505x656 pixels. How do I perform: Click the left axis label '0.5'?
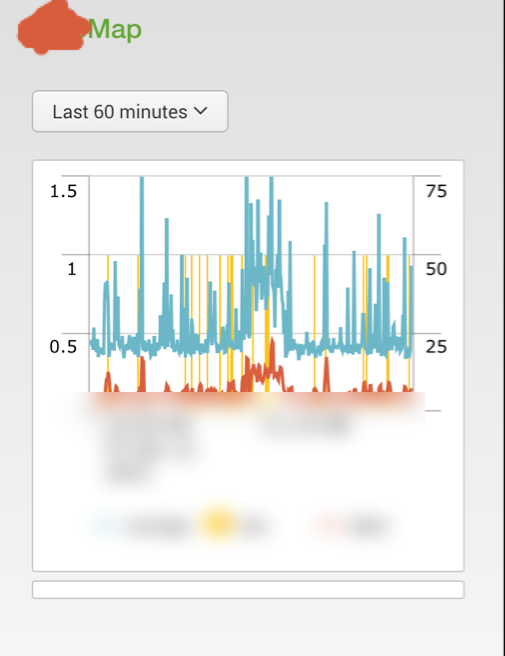tap(63, 346)
